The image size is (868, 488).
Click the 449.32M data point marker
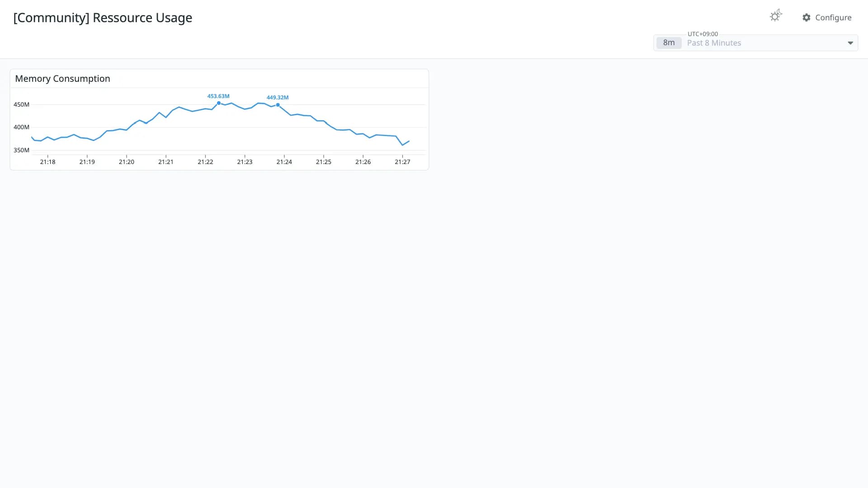[x=278, y=105]
